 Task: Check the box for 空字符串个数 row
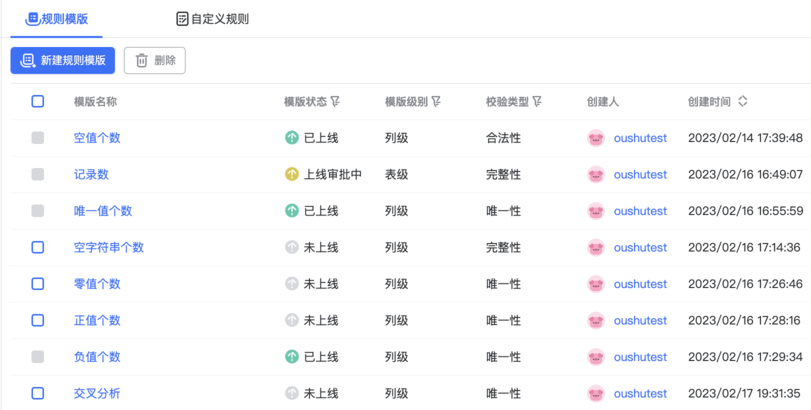point(38,247)
